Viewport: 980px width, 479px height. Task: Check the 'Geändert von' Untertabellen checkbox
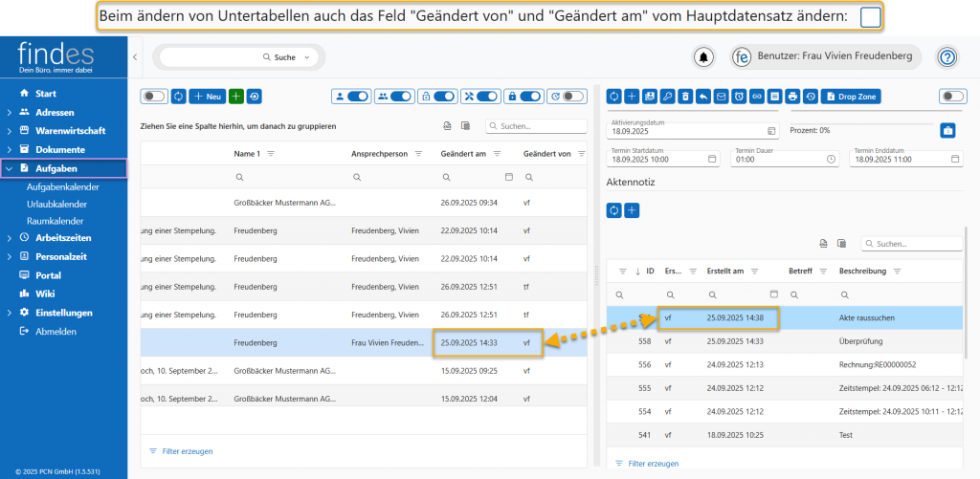click(871, 16)
